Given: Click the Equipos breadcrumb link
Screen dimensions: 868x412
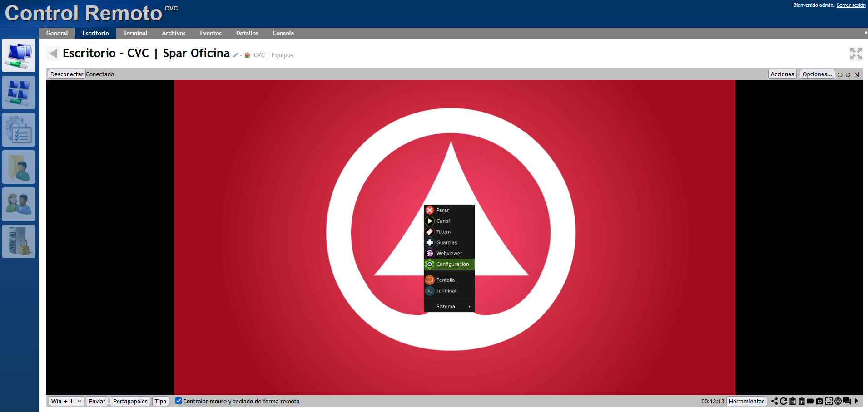Looking at the screenshot, I should pos(282,55).
